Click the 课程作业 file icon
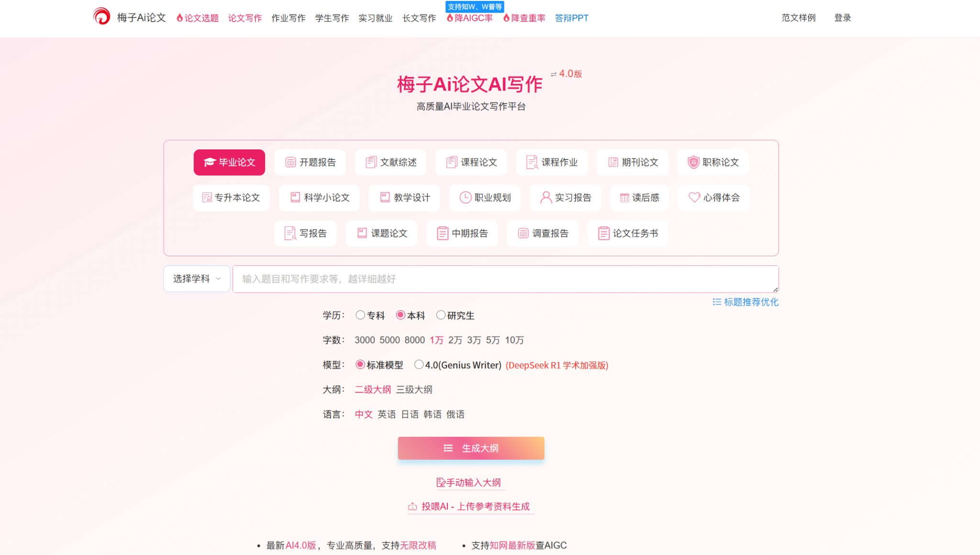This screenshot has height=555, width=980. point(532,162)
